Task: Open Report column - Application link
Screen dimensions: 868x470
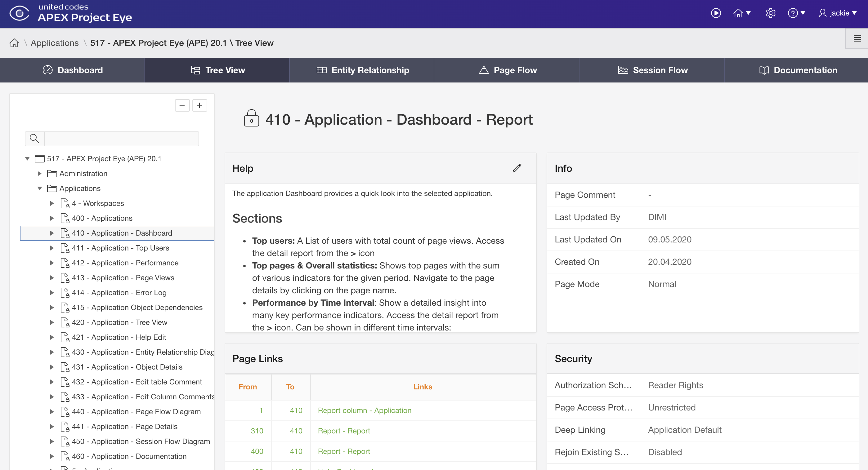Action: pyautogui.click(x=365, y=410)
